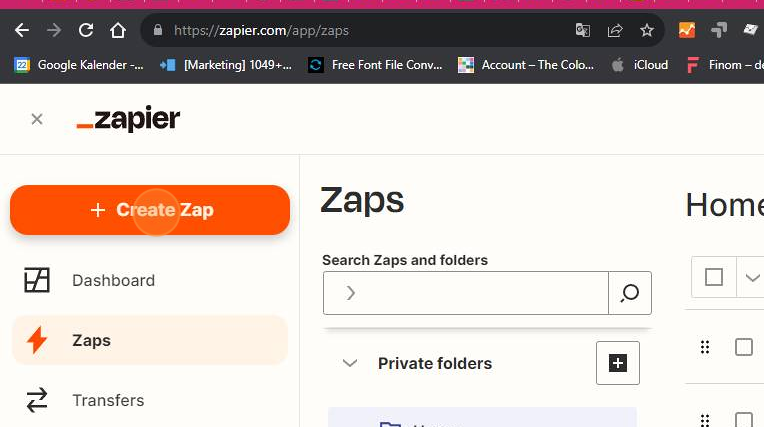The image size is (764, 427).
Task: Click the padlock site info icon
Action: [157, 30]
